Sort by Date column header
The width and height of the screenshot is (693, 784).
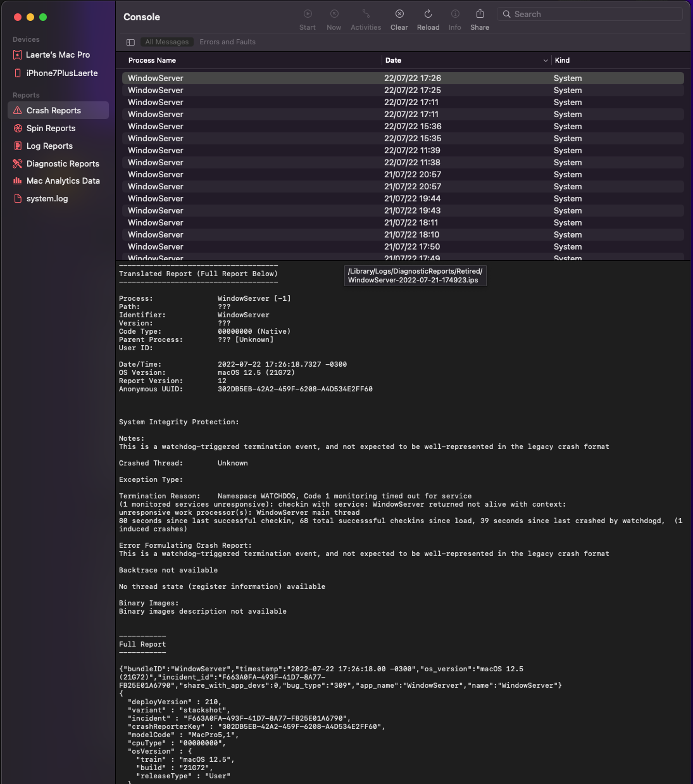click(x=393, y=60)
